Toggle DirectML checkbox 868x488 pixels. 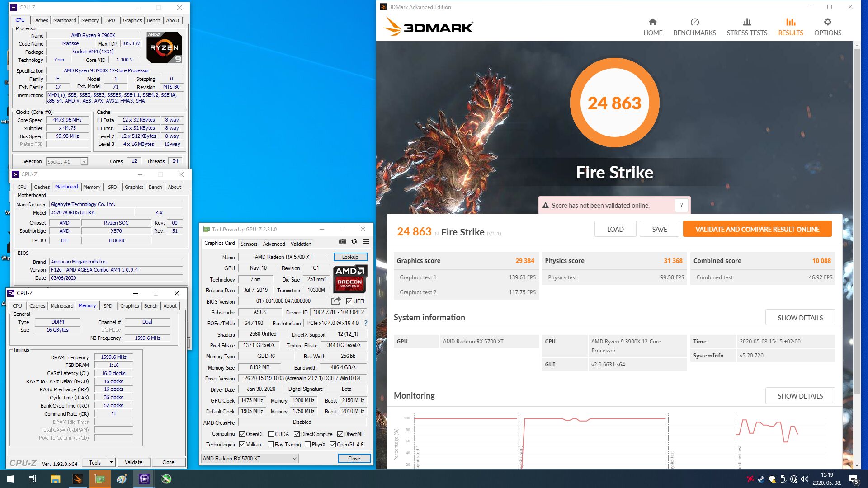[x=340, y=434]
